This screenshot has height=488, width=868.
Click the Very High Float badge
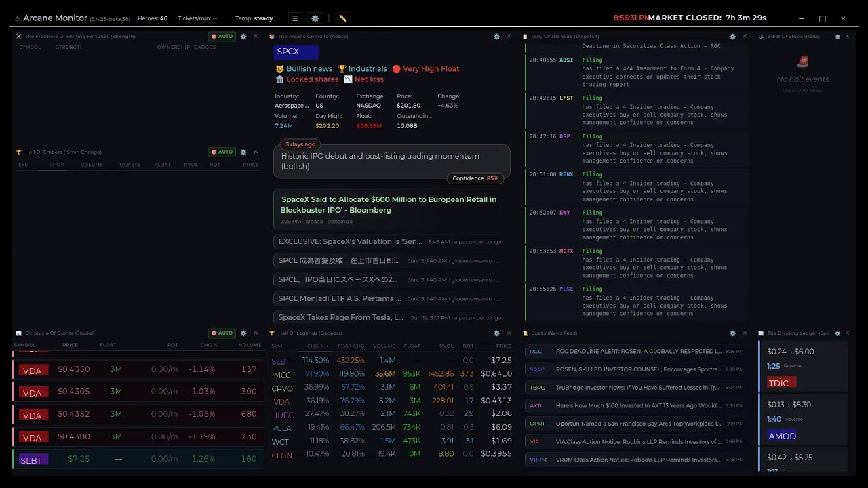426,69
